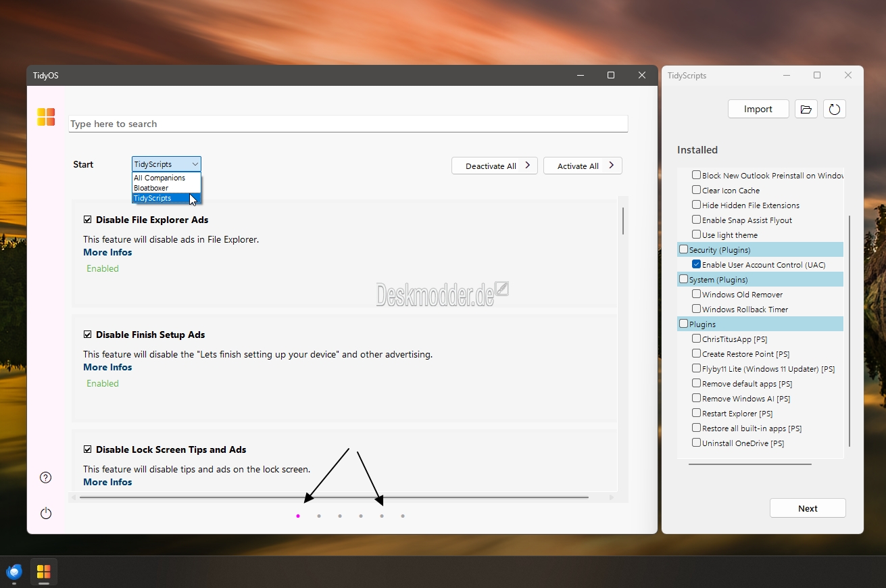886x588 pixels.
Task: Check Create Restore Point [PS] plugin
Action: tap(696, 353)
